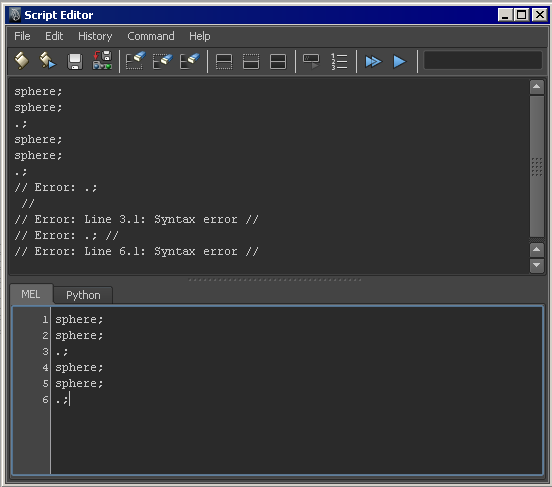Save script with the floppy disk icon

(x=75, y=62)
